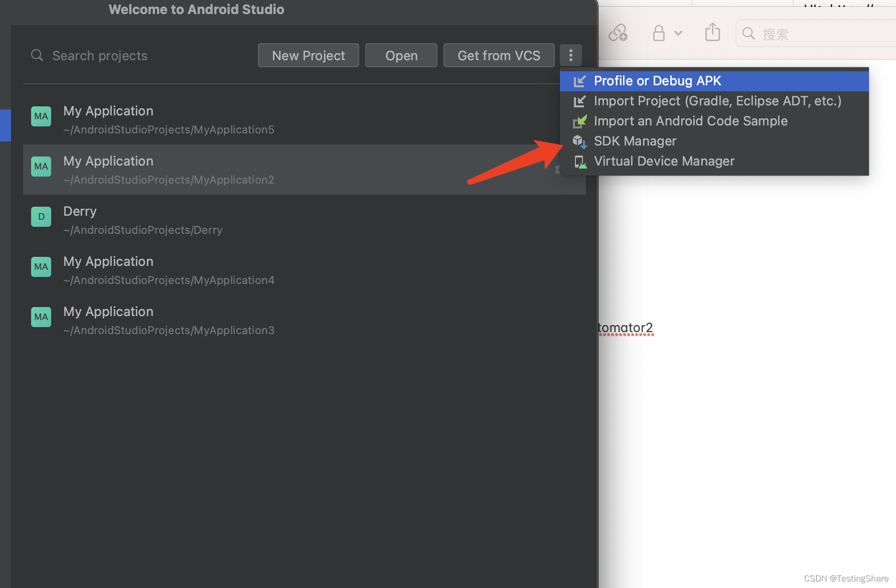Click the Import Project icon in menu
Screen dimensions: 896x588
(579, 101)
